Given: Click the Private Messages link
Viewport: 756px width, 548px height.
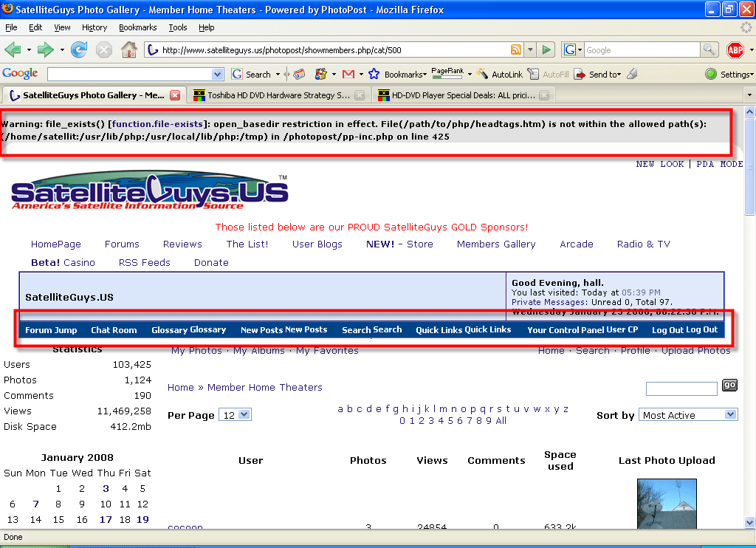Looking at the screenshot, I should tap(549, 302).
